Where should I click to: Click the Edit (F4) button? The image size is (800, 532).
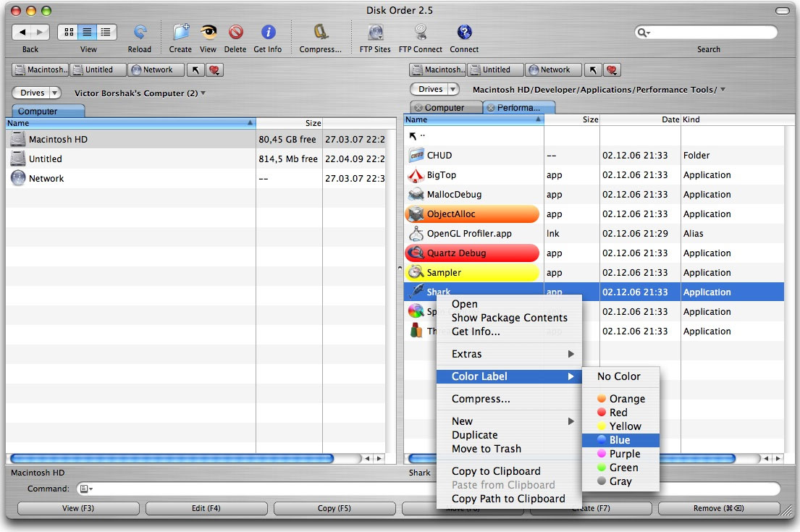click(206, 509)
